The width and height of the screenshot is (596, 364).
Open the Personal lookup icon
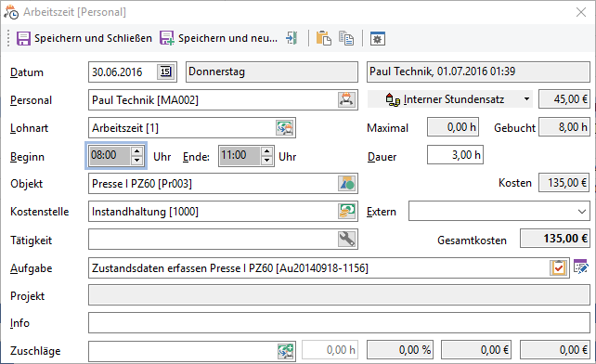click(346, 99)
